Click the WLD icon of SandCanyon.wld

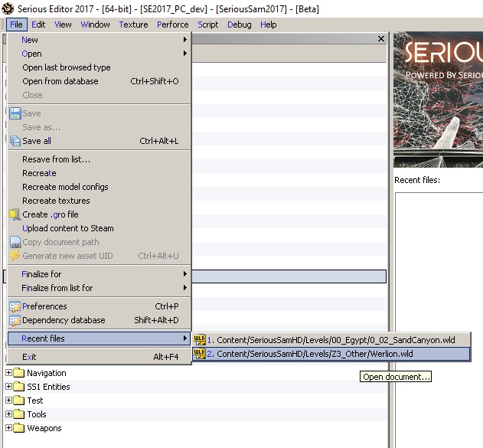[199, 340]
